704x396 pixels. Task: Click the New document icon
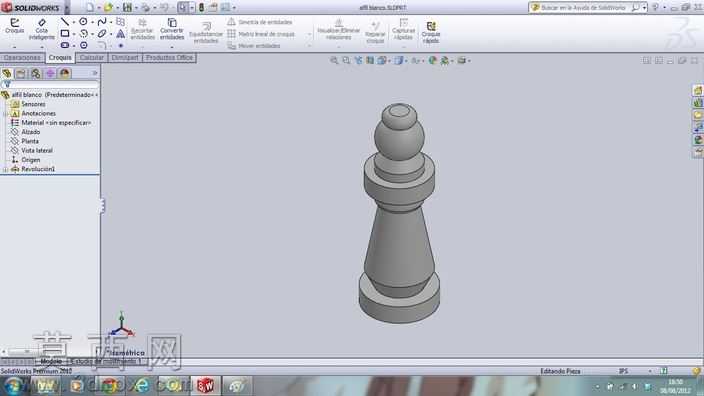[x=90, y=7]
